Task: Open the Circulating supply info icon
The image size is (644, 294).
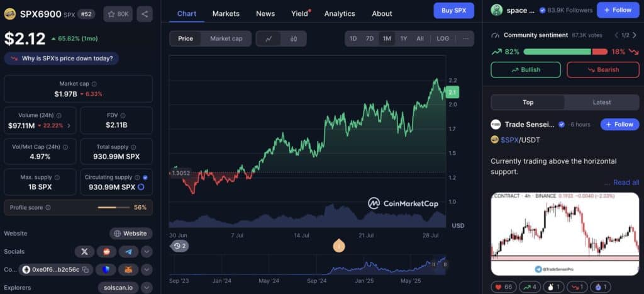Action: (x=137, y=178)
